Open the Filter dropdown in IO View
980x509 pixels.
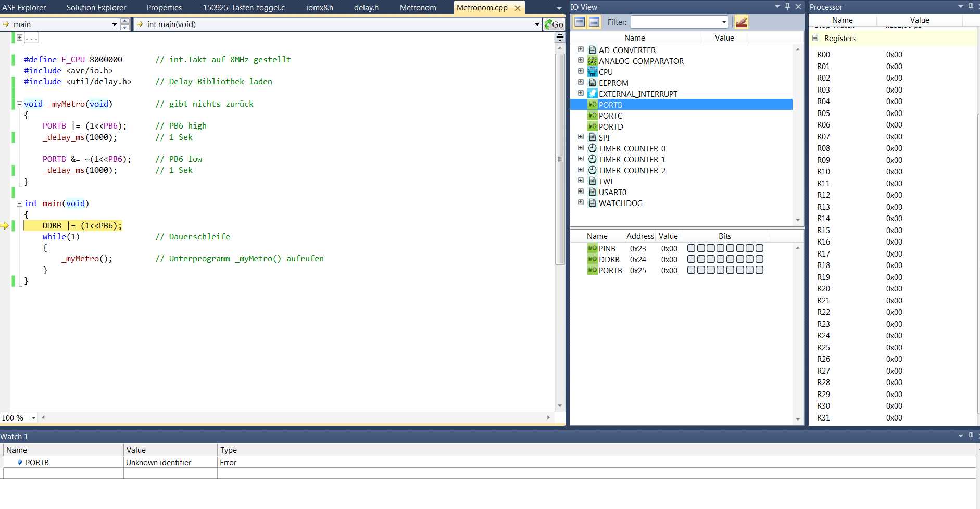(x=724, y=22)
